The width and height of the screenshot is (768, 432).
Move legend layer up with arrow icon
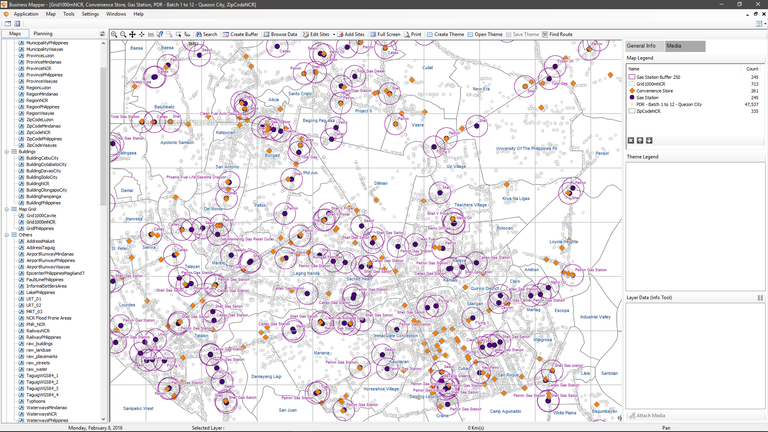pyautogui.click(x=640, y=141)
